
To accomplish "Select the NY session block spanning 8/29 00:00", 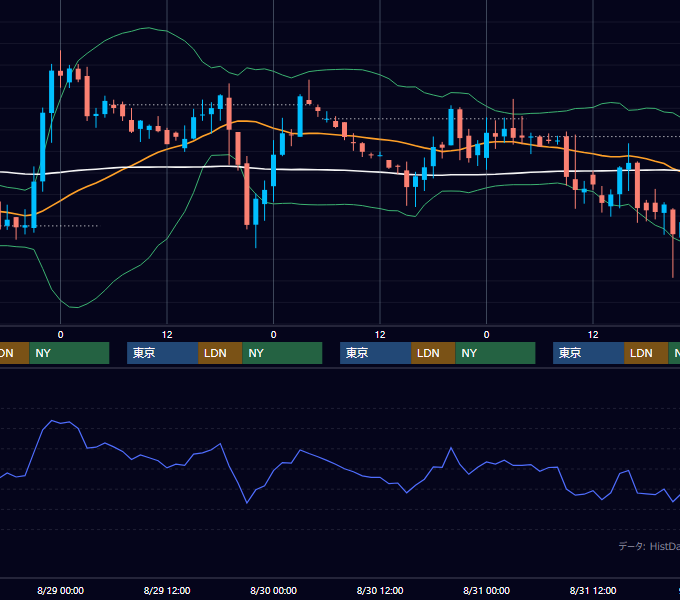I will [69, 353].
